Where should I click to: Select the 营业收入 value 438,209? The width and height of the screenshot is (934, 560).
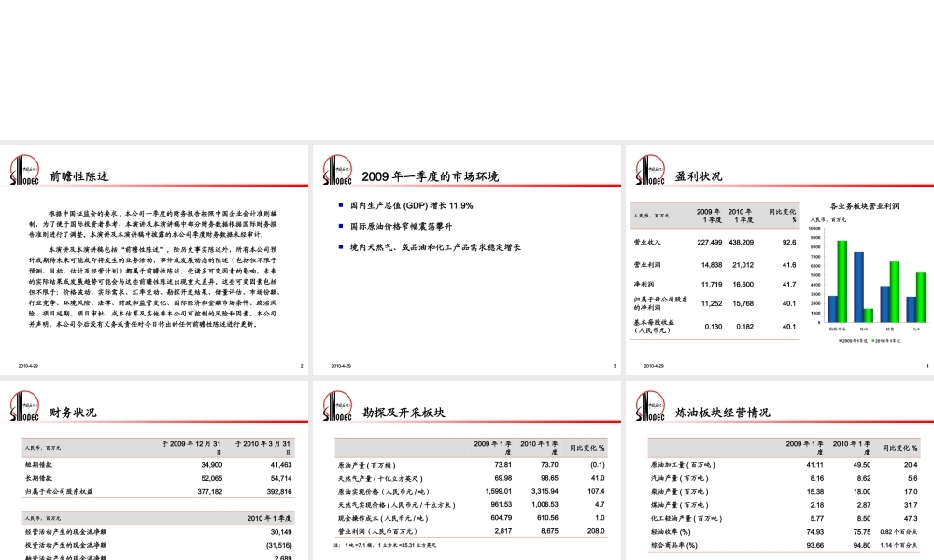pyautogui.click(x=741, y=243)
